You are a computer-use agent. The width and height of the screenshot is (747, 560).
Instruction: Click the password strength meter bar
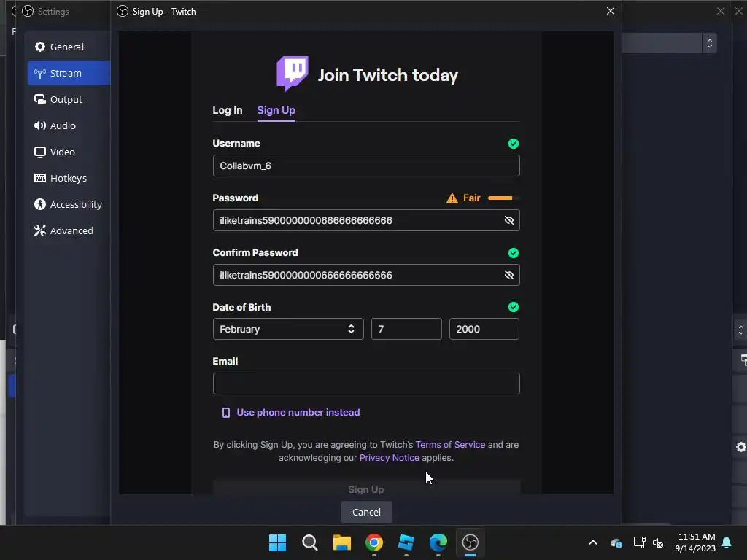pos(503,198)
